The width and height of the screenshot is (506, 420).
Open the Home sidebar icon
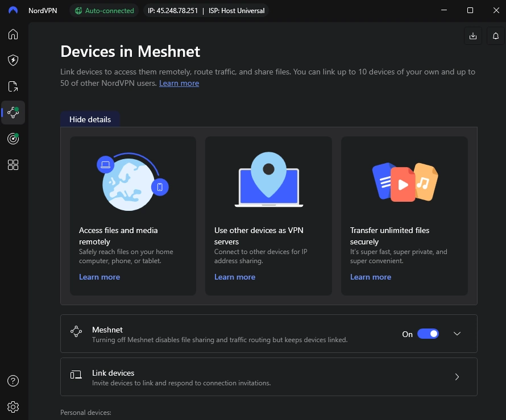point(13,34)
